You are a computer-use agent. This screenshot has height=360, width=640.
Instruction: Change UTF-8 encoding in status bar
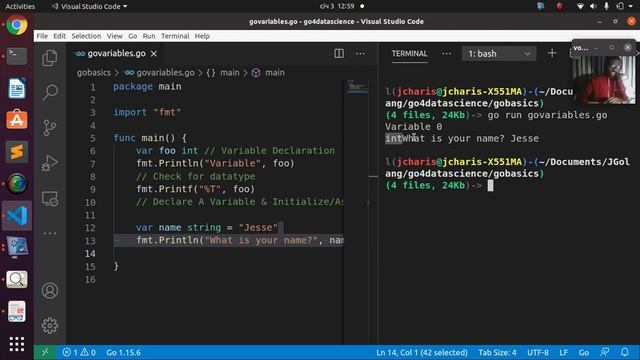point(538,352)
